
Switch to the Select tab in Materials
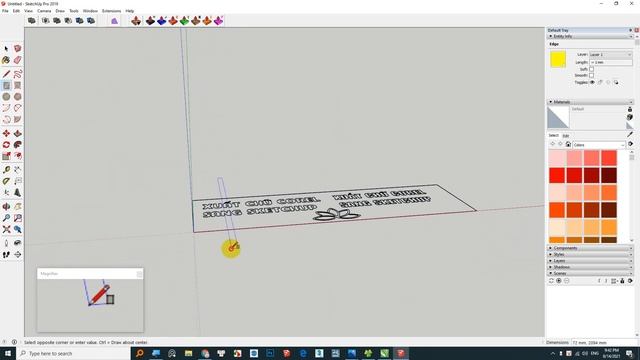553,136
